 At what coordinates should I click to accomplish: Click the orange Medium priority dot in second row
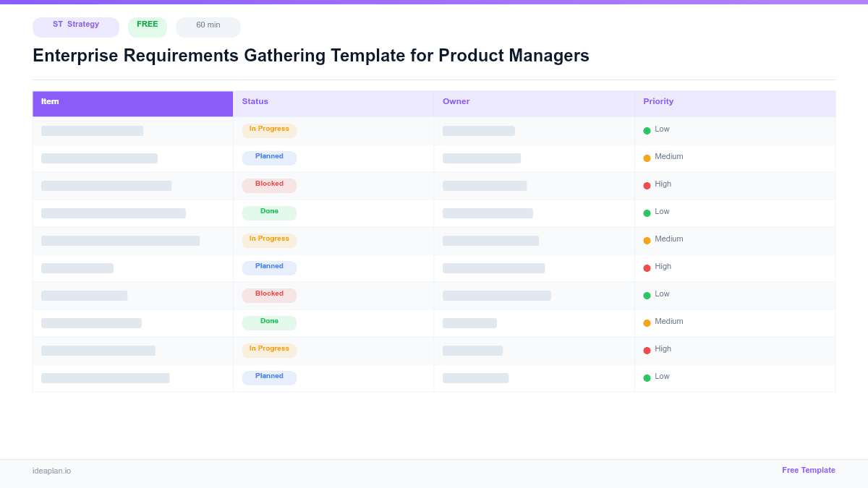tap(646, 157)
